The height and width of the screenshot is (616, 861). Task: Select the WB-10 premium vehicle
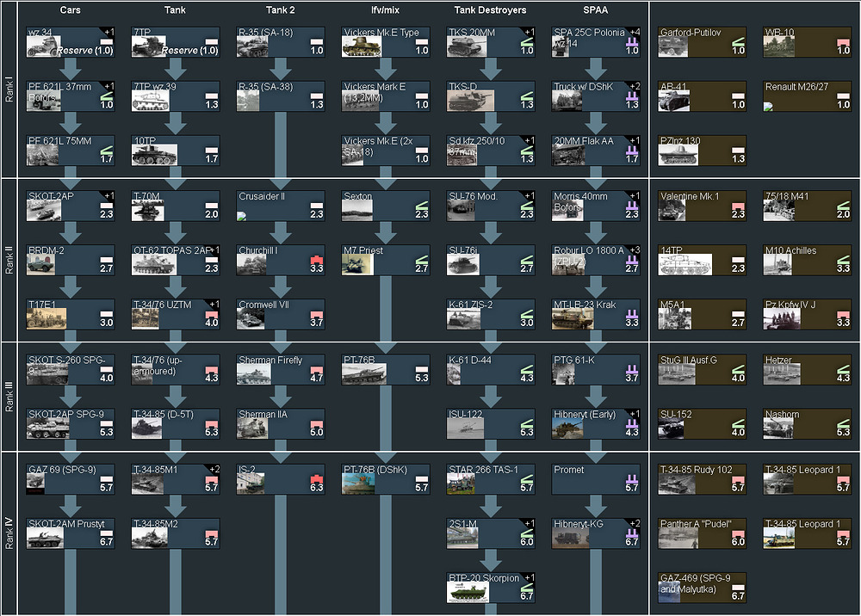click(807, 43)
